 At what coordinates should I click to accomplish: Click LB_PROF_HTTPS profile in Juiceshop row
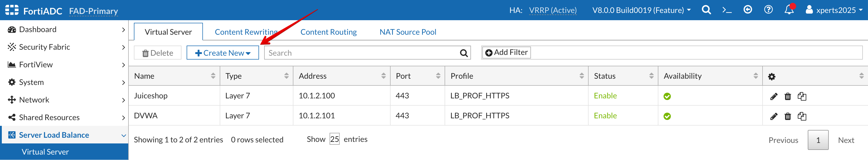click(x=480, y=96)
